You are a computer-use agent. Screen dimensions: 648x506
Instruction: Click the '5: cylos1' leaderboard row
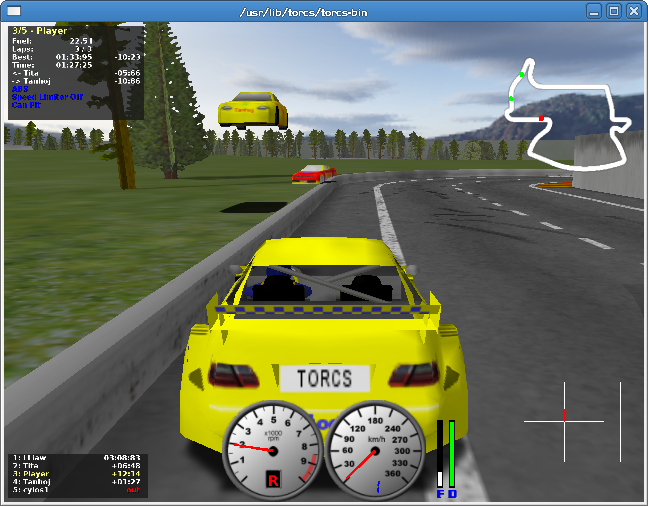(76, 490)
